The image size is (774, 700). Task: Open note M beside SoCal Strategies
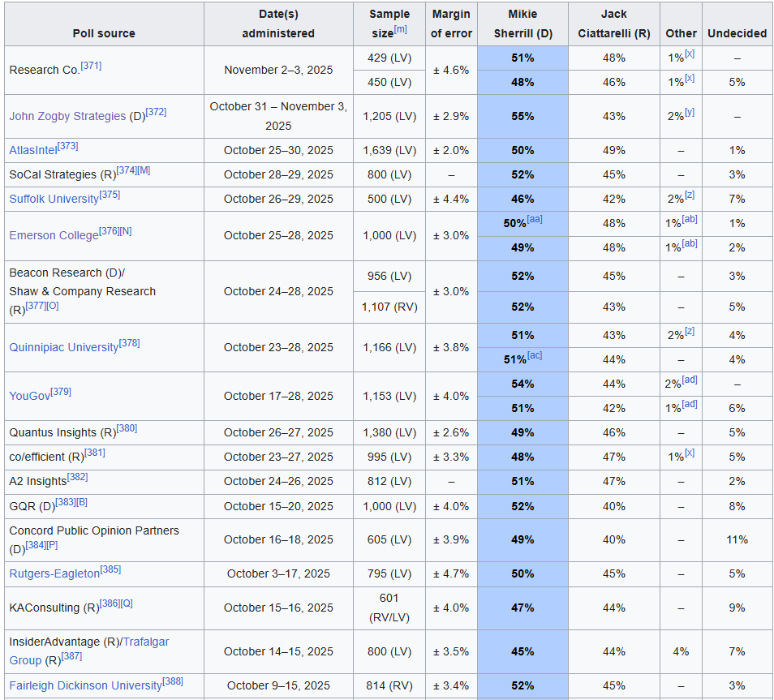144,170
